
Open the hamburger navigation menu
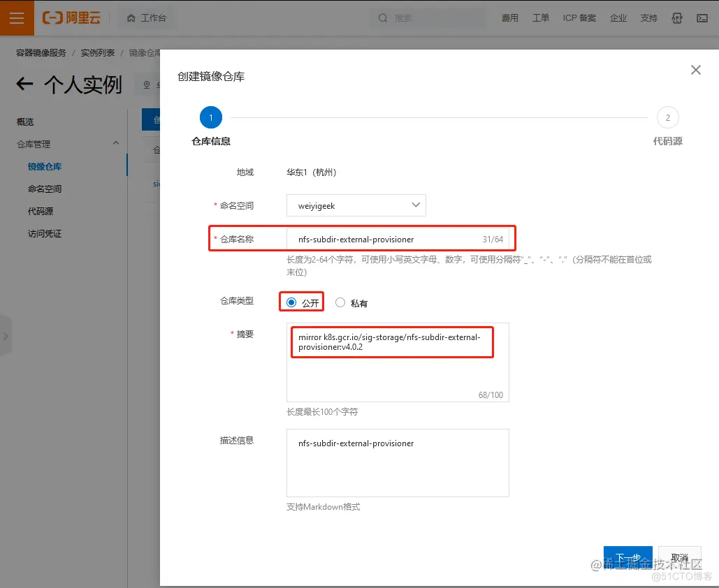click(17, 18)
